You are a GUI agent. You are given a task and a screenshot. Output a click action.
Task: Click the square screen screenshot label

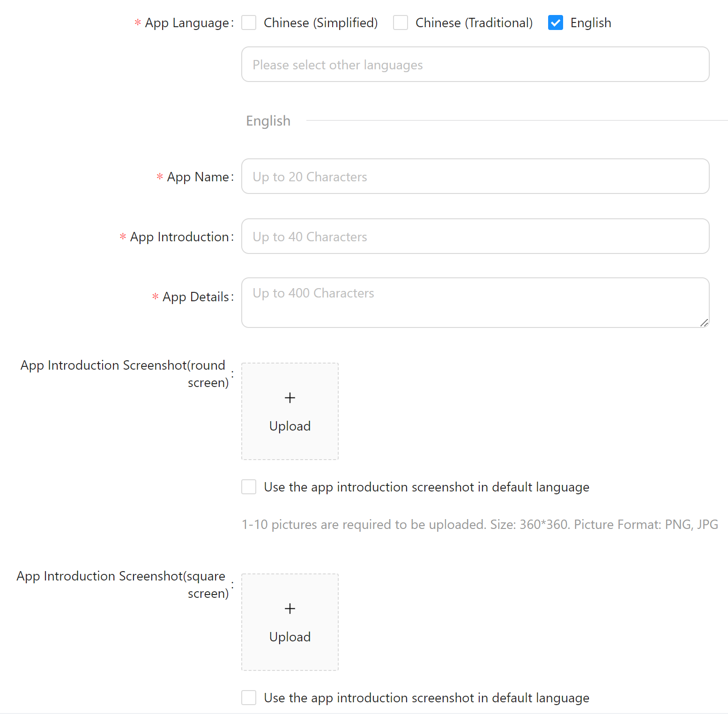coord(122,584)
